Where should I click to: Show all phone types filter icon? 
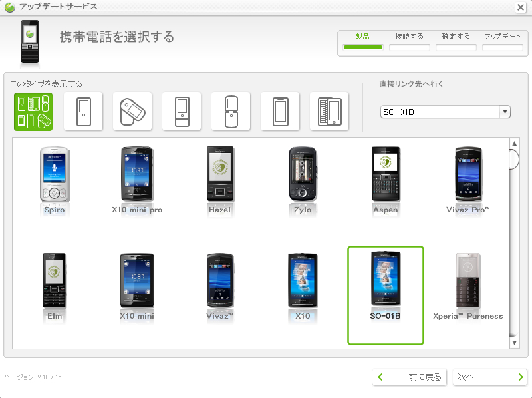click(33, 112)
